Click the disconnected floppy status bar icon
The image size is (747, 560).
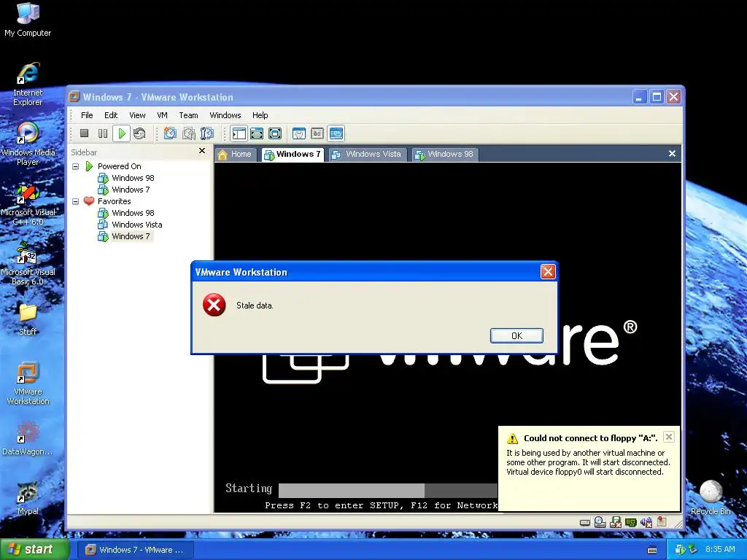tap(616, 522)
